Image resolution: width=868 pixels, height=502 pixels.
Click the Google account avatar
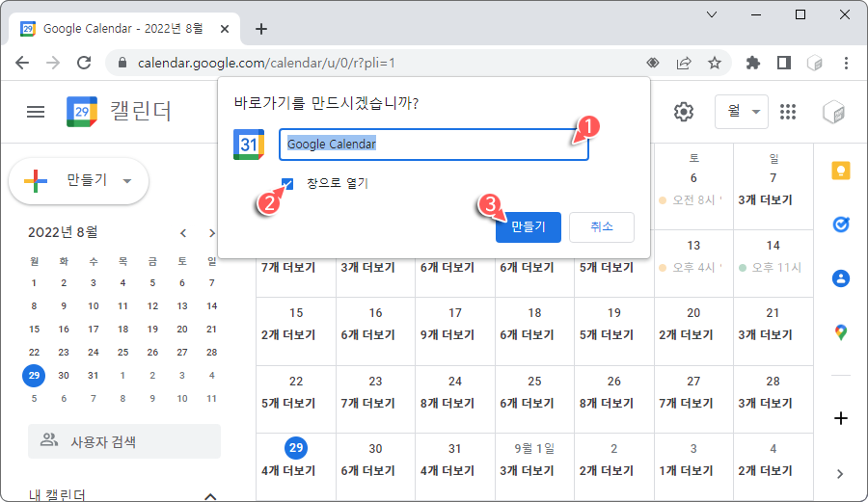pyautogui.click(x=833, y=112)
